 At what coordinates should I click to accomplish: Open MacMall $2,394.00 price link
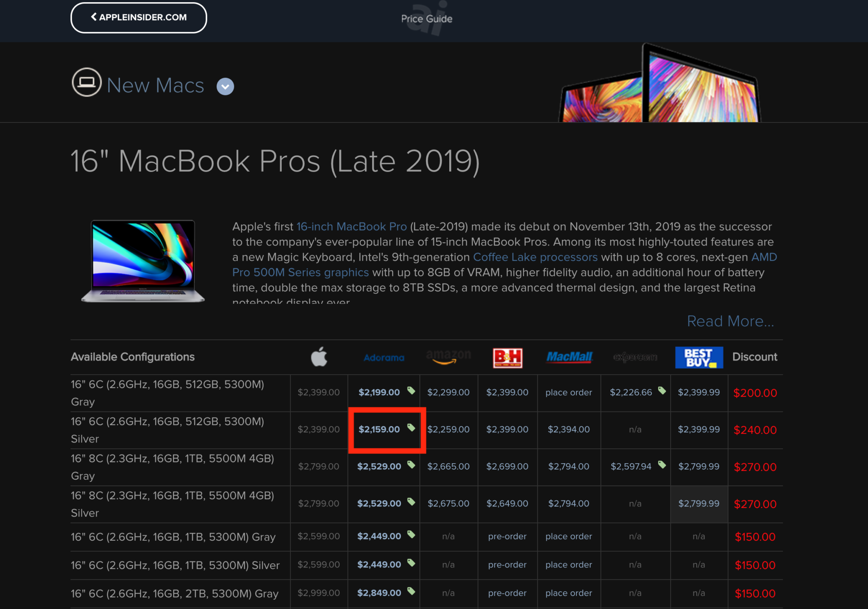[x=569, y=429]
